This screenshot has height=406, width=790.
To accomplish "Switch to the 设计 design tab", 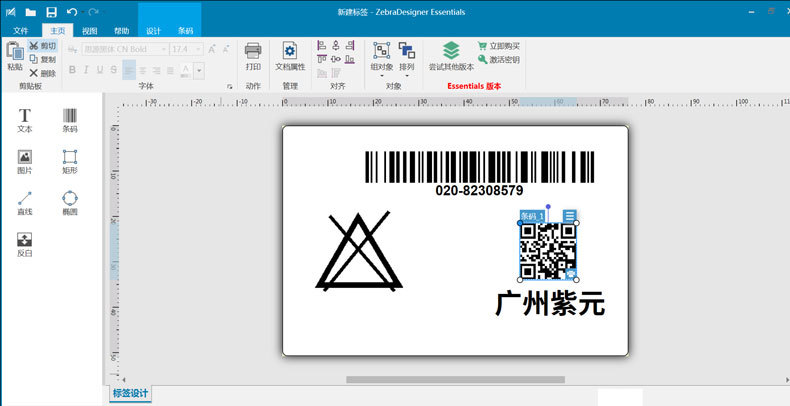I will 153,31.
